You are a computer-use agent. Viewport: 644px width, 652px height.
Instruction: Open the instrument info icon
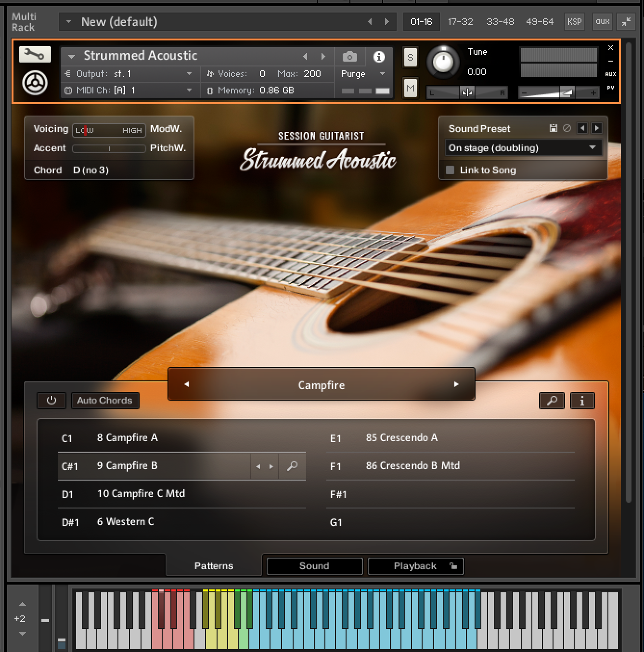pyautogui.click(x=379, y=57)
